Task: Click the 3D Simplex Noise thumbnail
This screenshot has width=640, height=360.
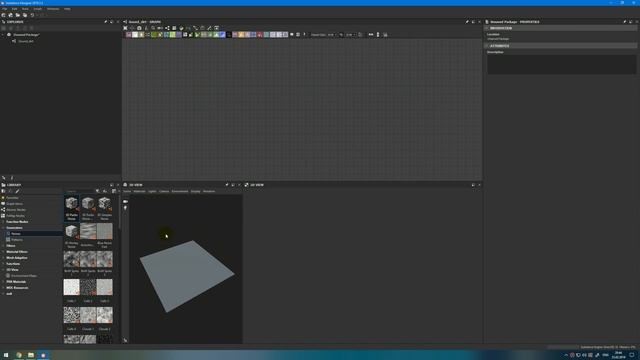Action: [104, 203]
